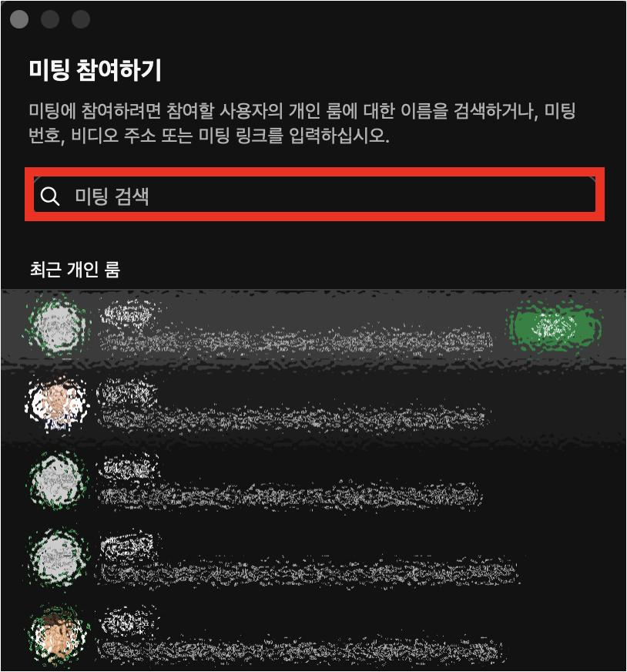Open the highlighted first recent personal room row
The height and width of the screenshot is (672, 627).
coord(313,328)
